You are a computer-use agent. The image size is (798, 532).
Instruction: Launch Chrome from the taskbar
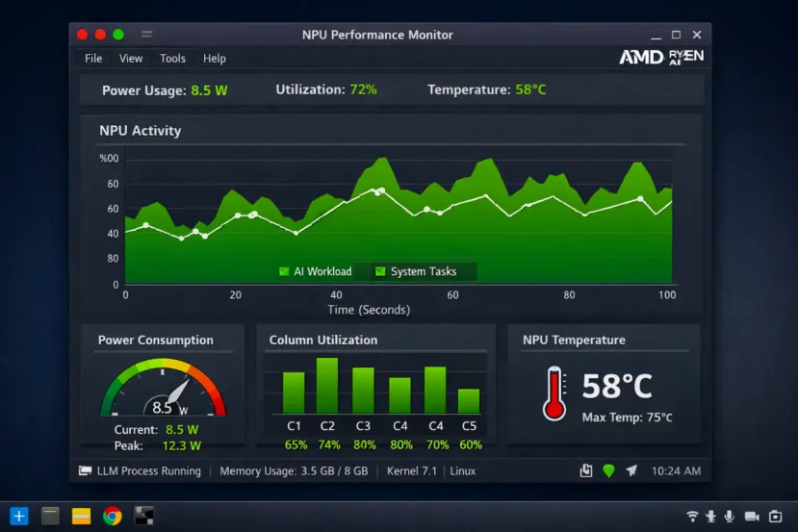[113, 517]
